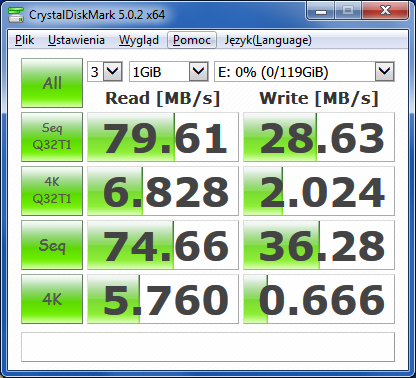The height and width of the screenshot is (378, 416).
Task: Start the 4K Q32T1 test
Action: coord(52,191)
